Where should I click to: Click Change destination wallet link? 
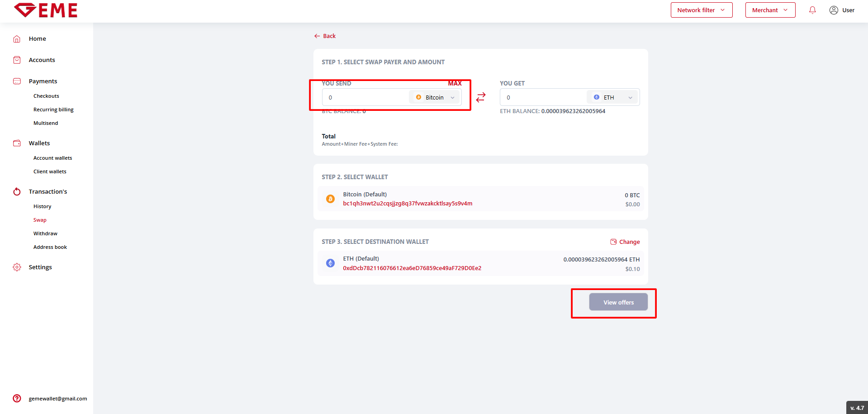(625, 242)
